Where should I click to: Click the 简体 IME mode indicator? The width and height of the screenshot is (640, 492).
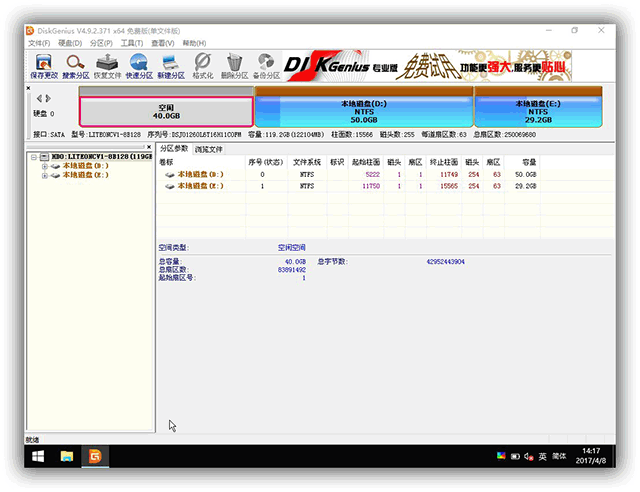tap(559, 456)
